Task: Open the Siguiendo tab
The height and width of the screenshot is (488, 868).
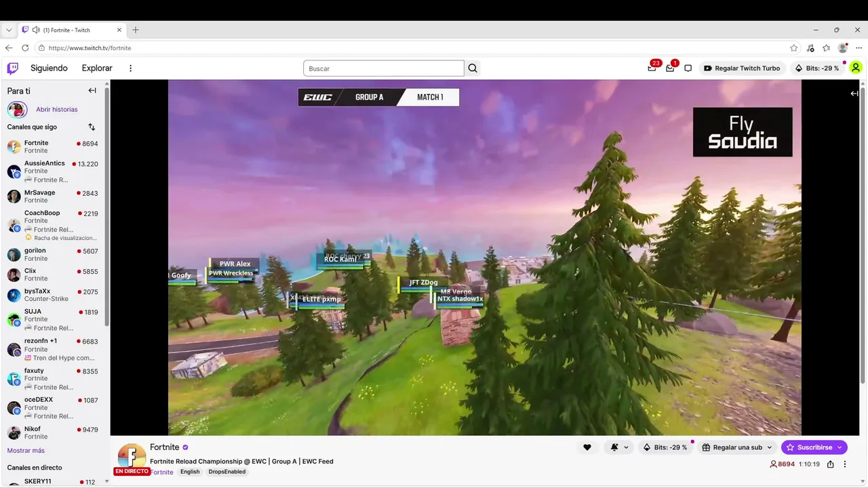Action: (x=49, y=68)
